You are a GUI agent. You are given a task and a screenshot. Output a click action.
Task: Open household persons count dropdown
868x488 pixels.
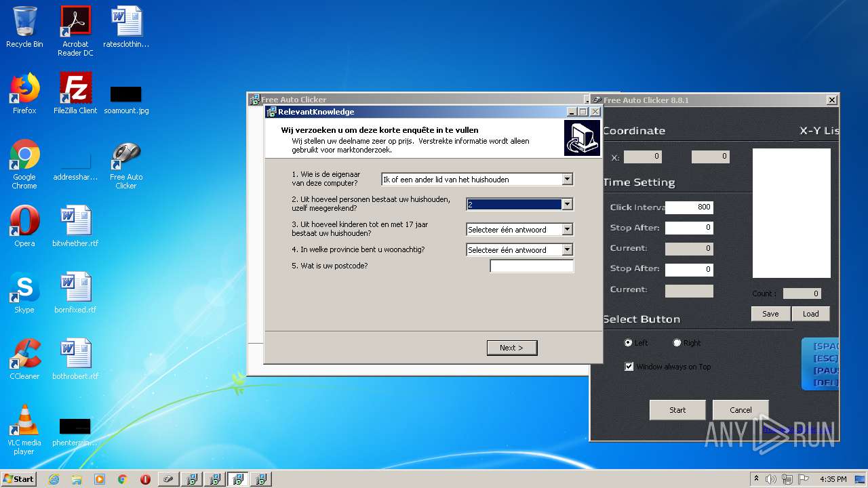click(568, 204)
